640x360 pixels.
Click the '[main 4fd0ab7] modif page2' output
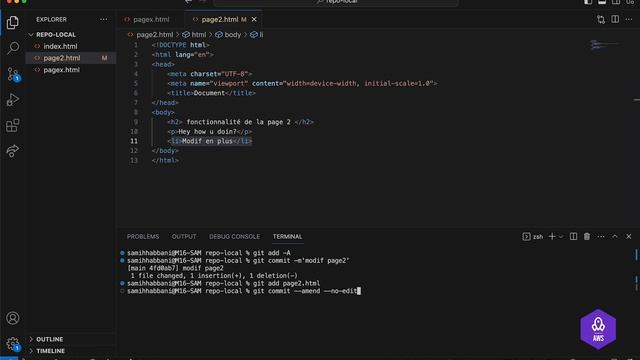point(176,268)
